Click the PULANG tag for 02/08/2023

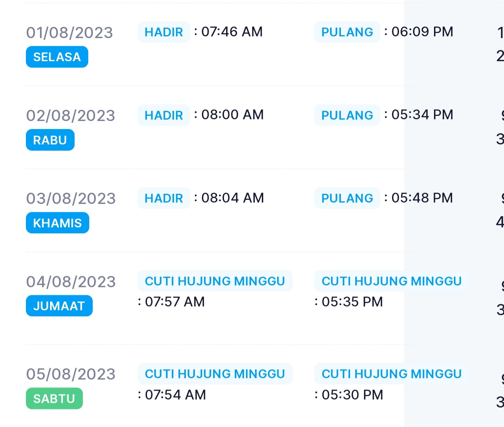click(x=347, y=115)
